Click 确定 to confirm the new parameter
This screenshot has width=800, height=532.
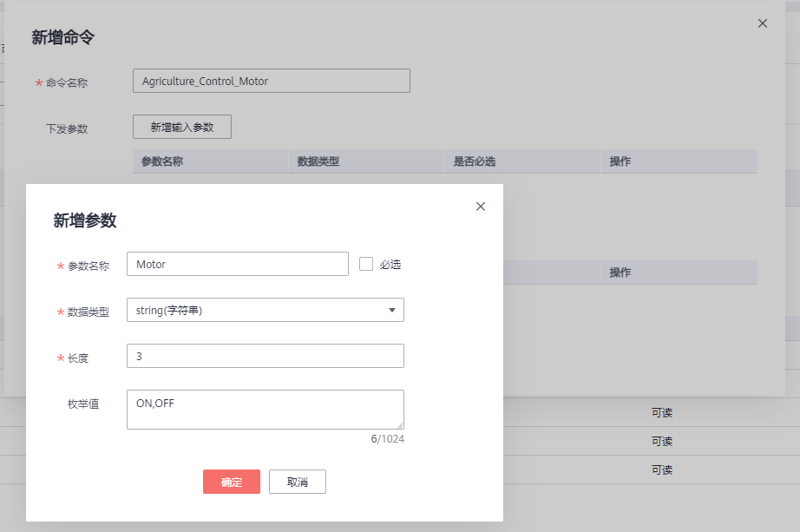coord(232,483)
